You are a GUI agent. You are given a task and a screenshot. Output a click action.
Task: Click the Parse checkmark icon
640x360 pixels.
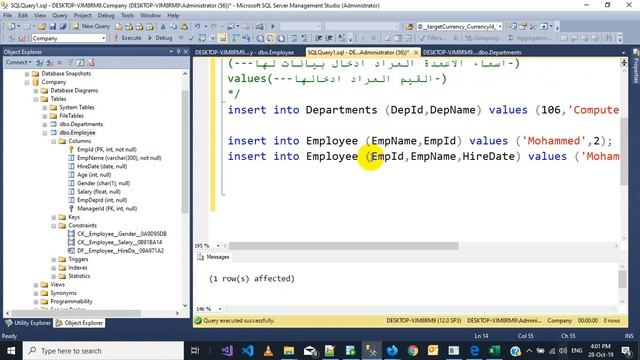[191, 38]
